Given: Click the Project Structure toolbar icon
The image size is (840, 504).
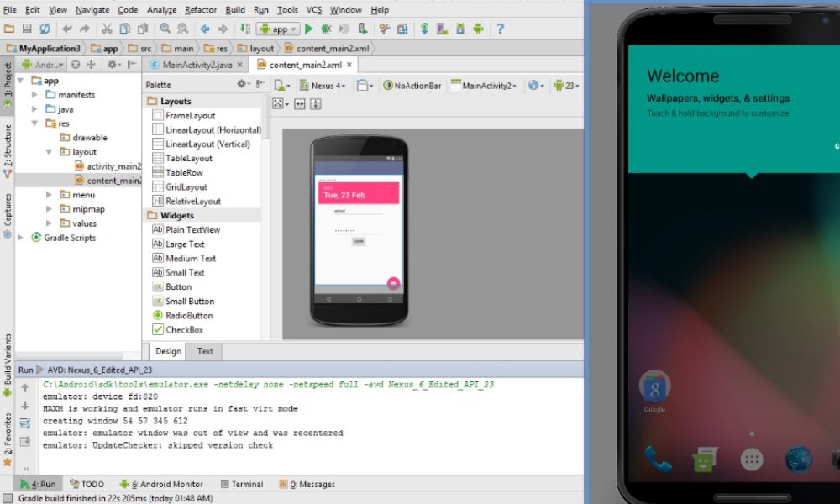Looking at the screenshot, I should pos(402,29).
